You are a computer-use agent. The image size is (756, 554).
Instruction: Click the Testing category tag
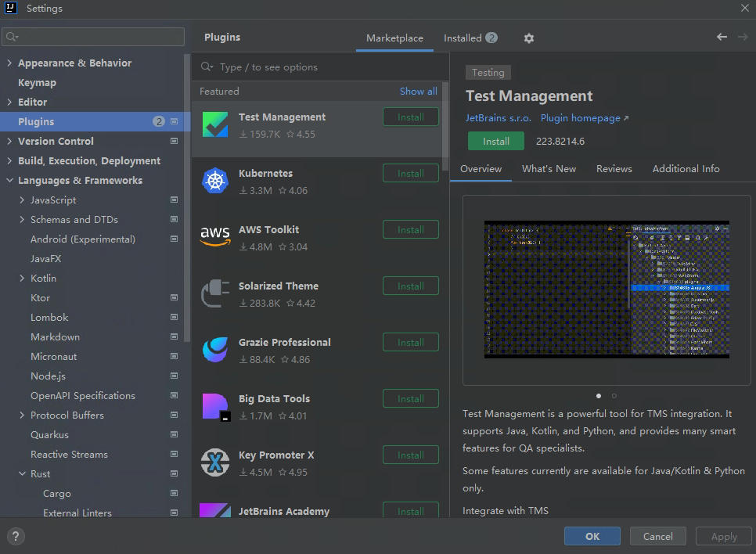(488, 72)
